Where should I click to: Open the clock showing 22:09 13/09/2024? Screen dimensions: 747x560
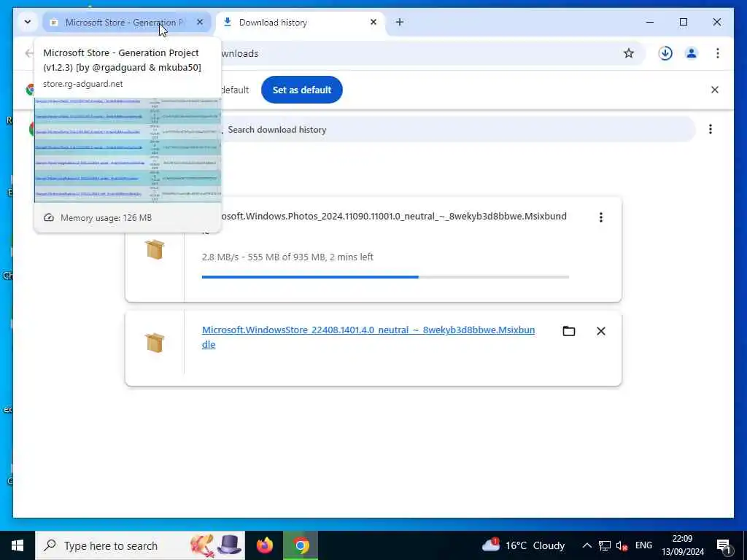[x=683, y=545]
